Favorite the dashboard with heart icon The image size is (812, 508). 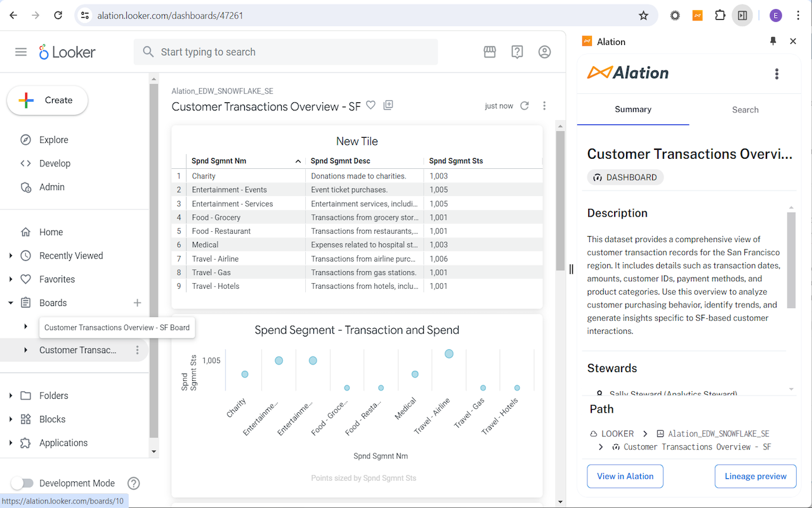tap(371, 105)
